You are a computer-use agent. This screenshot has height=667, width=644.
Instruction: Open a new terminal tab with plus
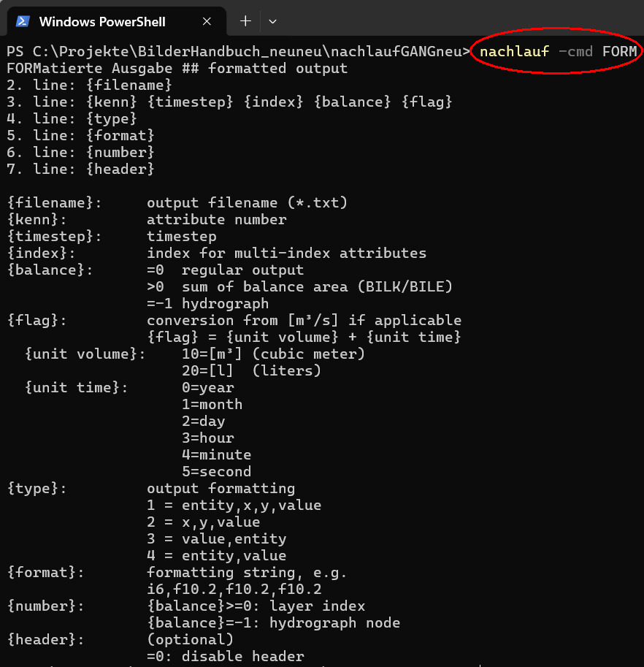click(245, 21)
